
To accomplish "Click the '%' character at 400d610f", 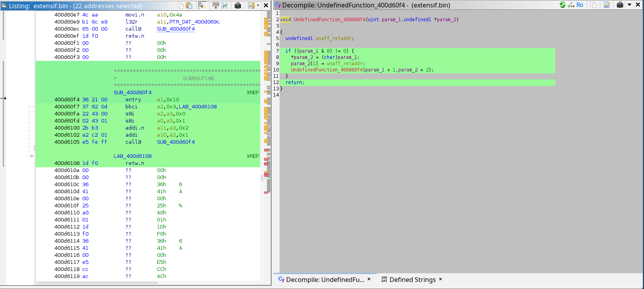I will pos(180,206).
